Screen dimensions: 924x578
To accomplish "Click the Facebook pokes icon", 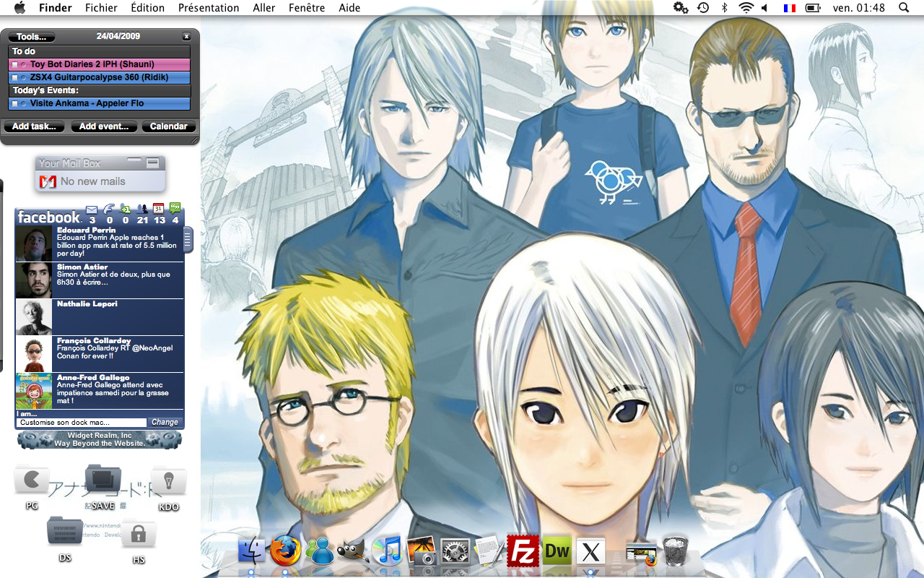I will [x=109, y=210].
